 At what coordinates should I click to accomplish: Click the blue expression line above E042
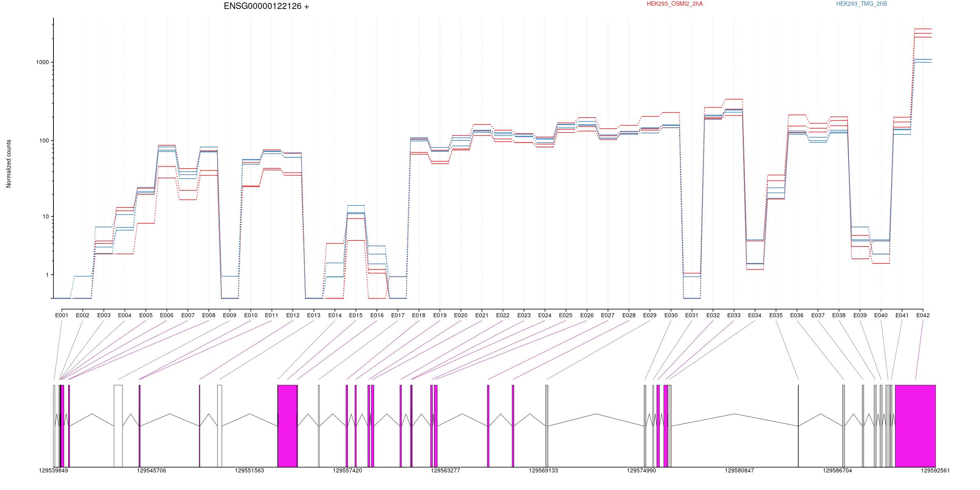point(923,60)
